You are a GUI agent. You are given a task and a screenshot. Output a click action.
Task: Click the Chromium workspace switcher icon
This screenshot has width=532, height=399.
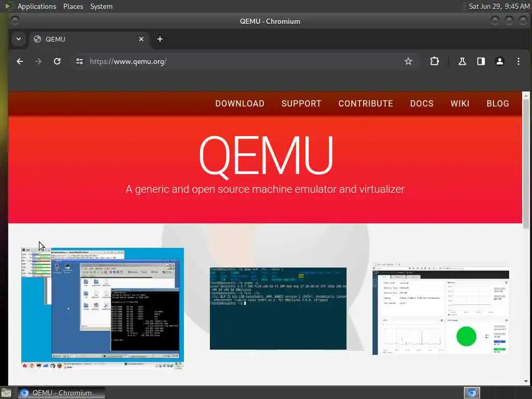(x=472, y=393)
